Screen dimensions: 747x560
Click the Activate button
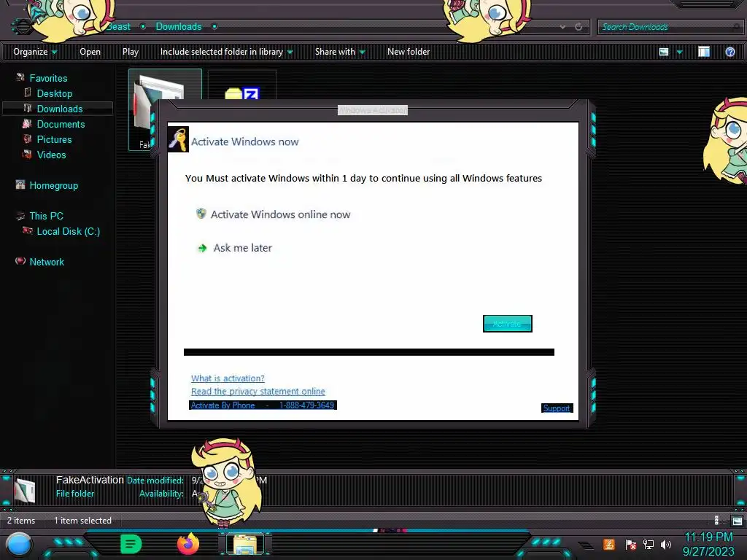pyautogui.click(x=508, y=324)
